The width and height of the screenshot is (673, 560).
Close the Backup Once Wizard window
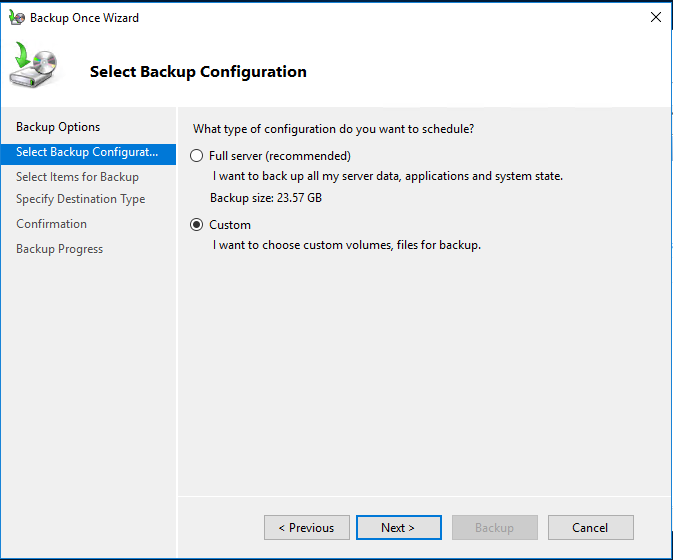coord(655,17)
